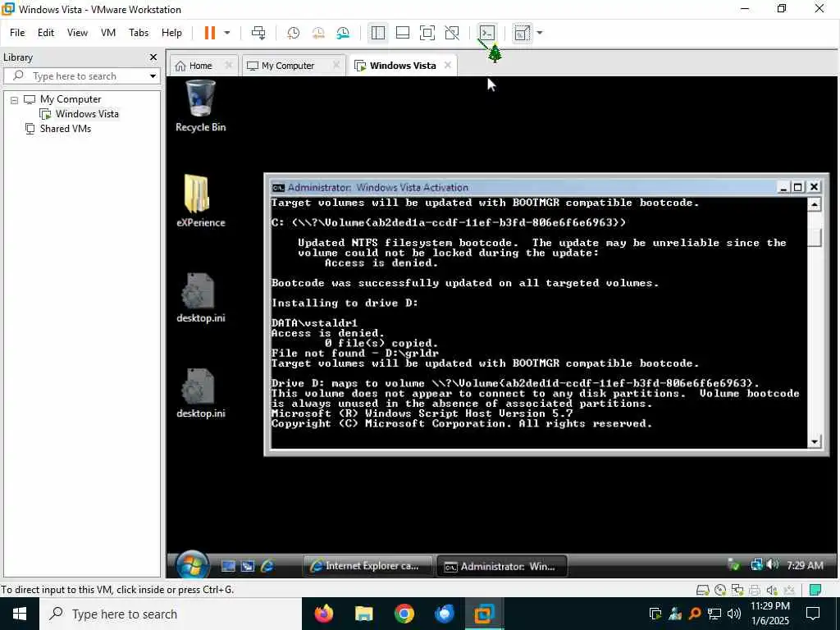Open Firefox from the host taskbar
840x630 pixels.
tap(323, 614)
